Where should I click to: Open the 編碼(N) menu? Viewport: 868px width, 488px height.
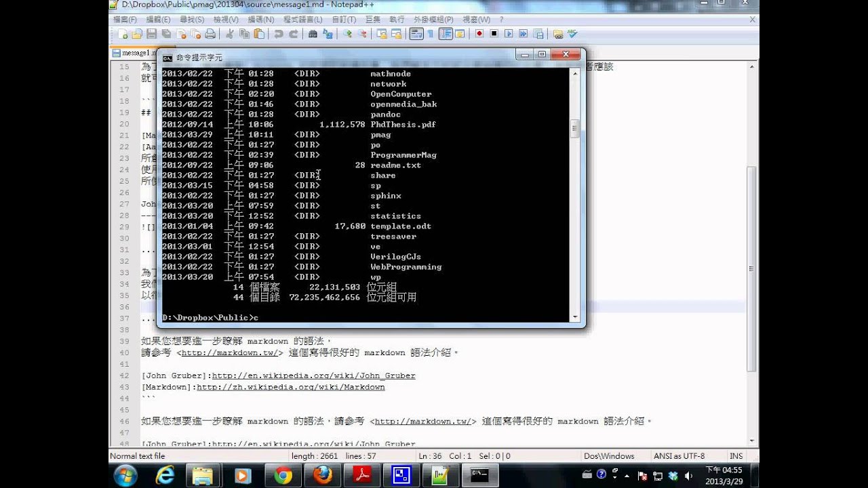[x=261, y=20]
